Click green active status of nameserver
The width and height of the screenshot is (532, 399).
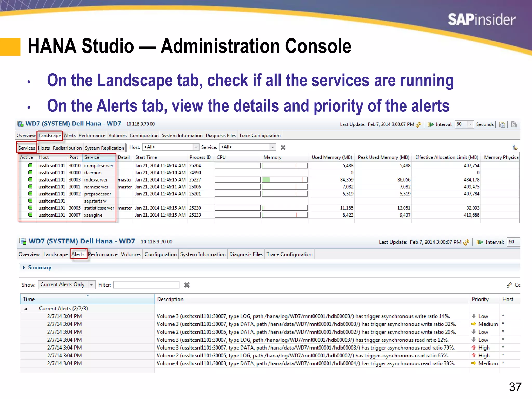coord(30,186)
